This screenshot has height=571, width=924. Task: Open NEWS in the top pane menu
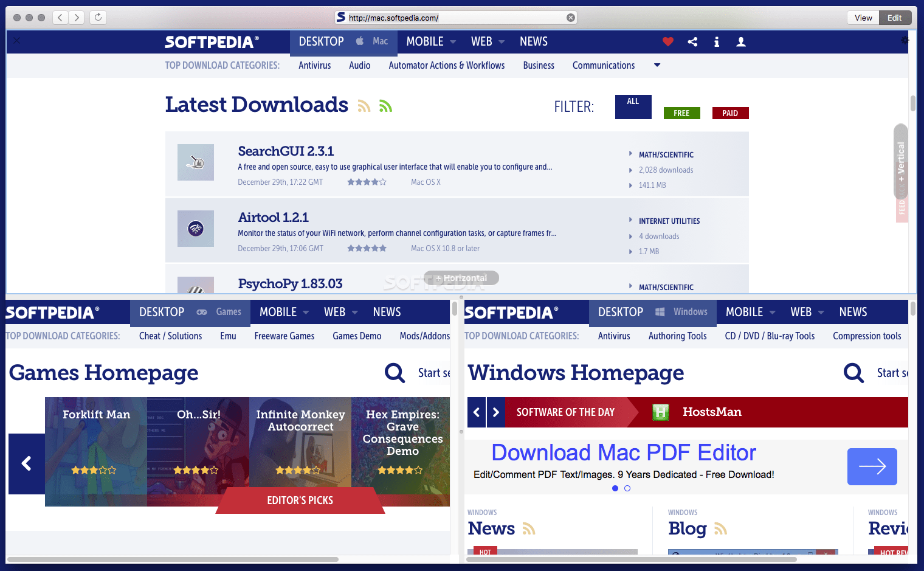click(534, 41)
